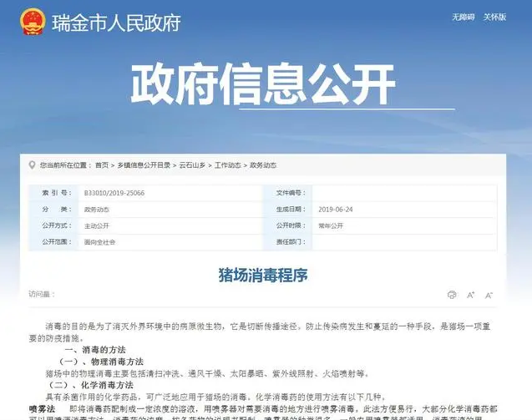The image size is (532, 420).
Task: Click the location pin icon in breadcrumb
Action: tap(32, 165)
